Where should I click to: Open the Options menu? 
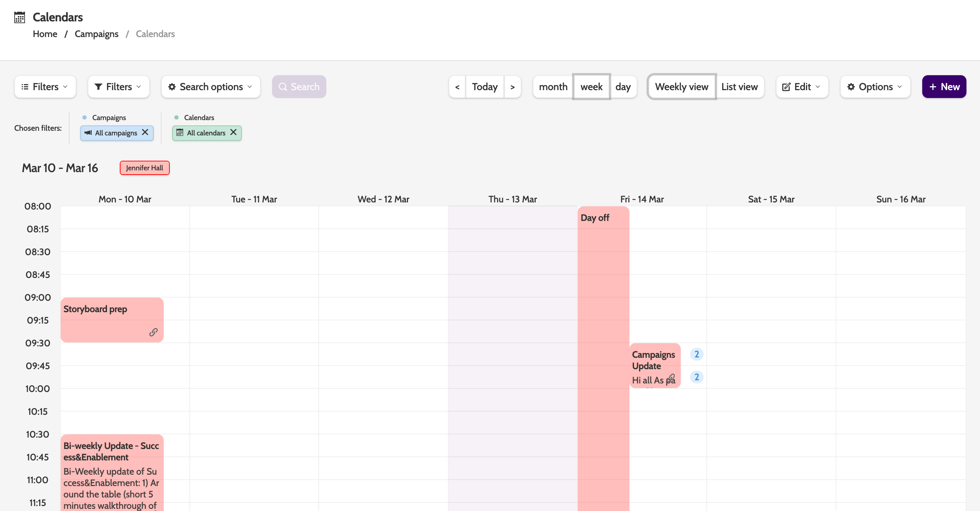click(x=875, y=87)
